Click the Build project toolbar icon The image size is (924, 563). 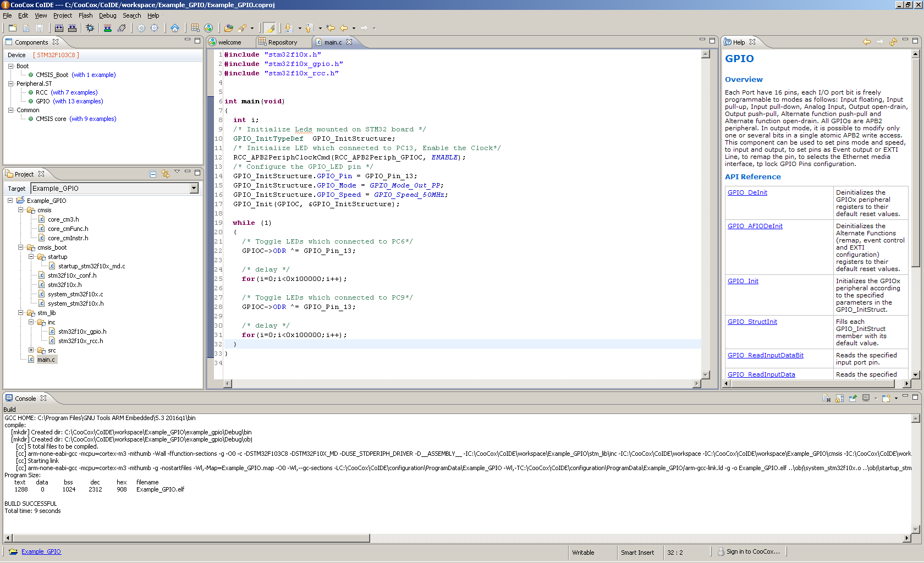coord(59,28)
